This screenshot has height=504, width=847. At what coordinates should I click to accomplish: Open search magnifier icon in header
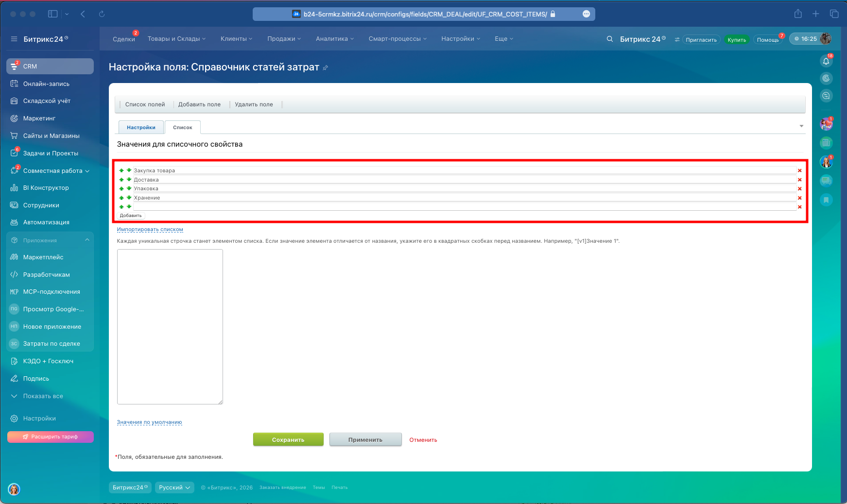(610, 39)
